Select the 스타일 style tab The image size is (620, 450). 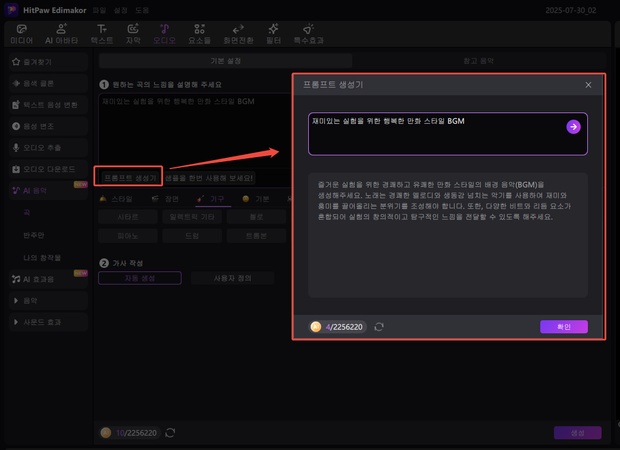coord(117,199)
